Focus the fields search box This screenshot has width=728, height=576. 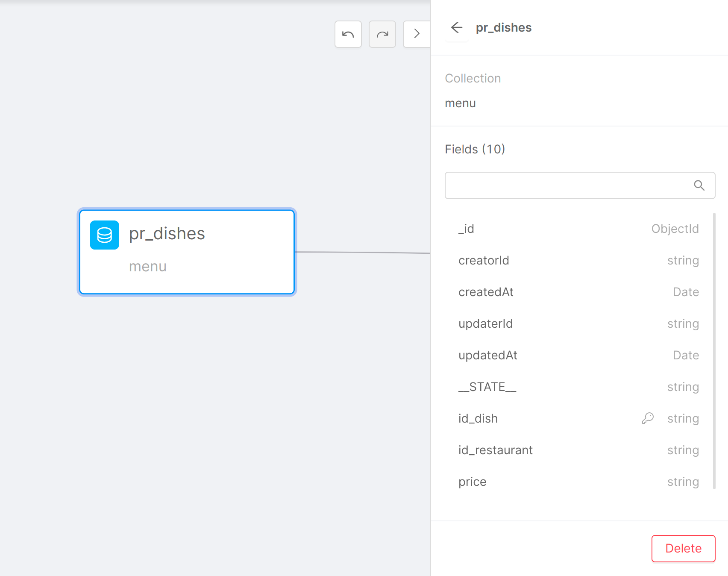(568, 185)
